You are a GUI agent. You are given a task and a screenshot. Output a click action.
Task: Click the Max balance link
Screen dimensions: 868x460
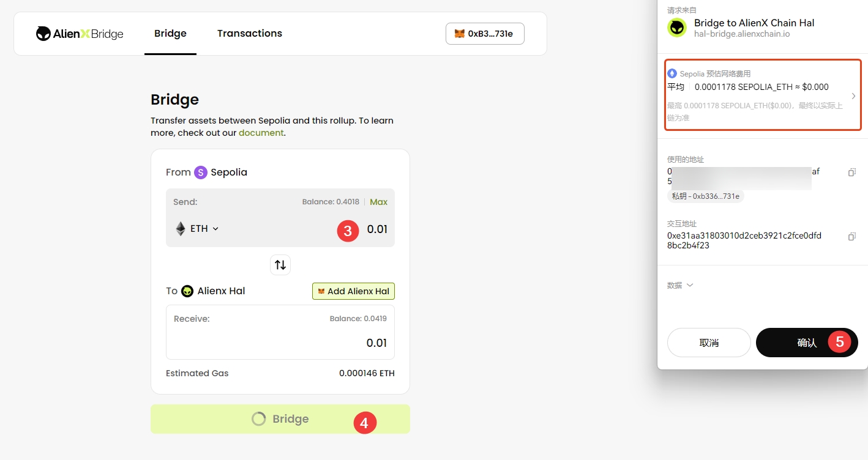(378, 202)
